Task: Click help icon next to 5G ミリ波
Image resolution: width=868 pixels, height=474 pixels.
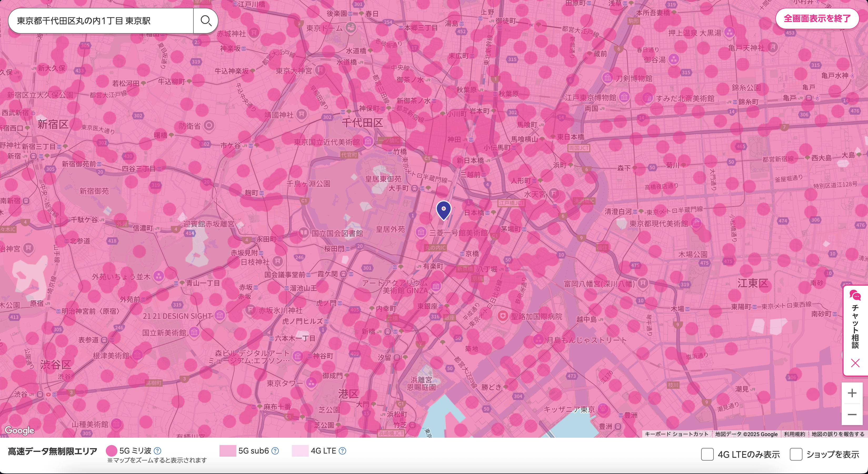Action: 157,451
